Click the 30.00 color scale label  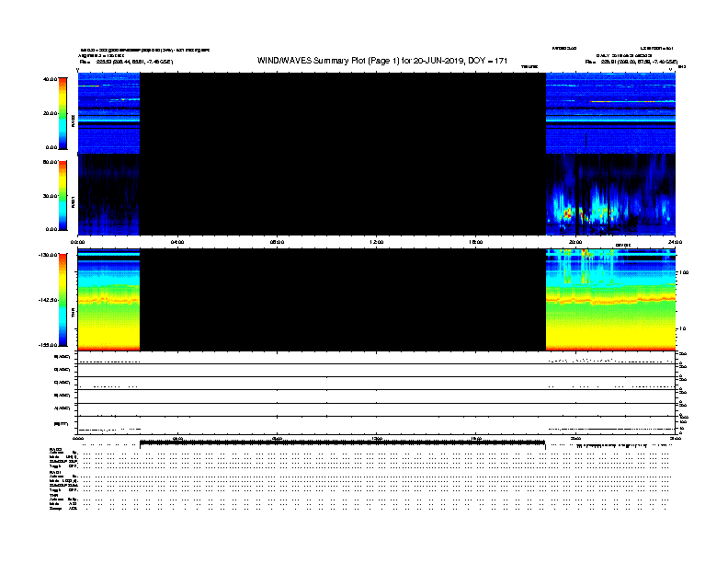click(50, 196)
